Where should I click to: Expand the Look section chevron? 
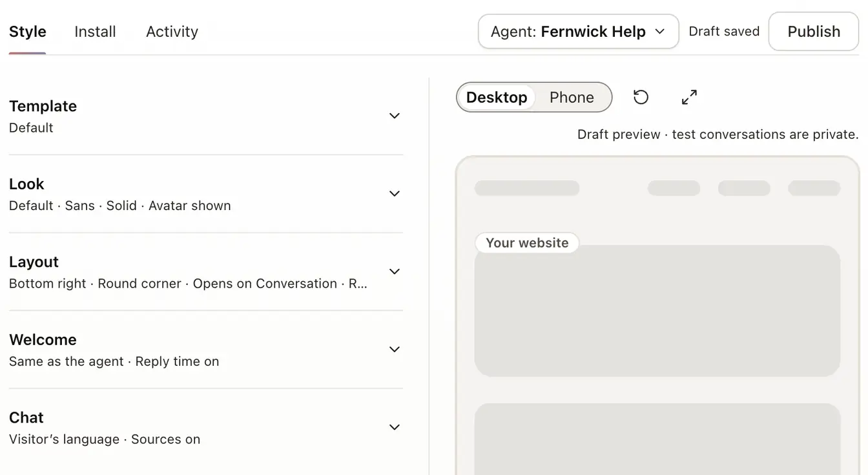point(395,193)
